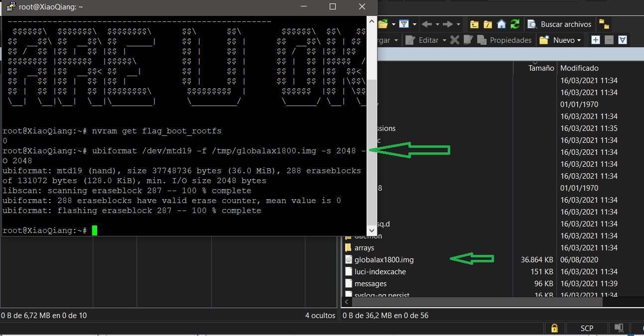Refresh the remote directory listing
This screenshot has width=644, height=336.
(515, 24)
